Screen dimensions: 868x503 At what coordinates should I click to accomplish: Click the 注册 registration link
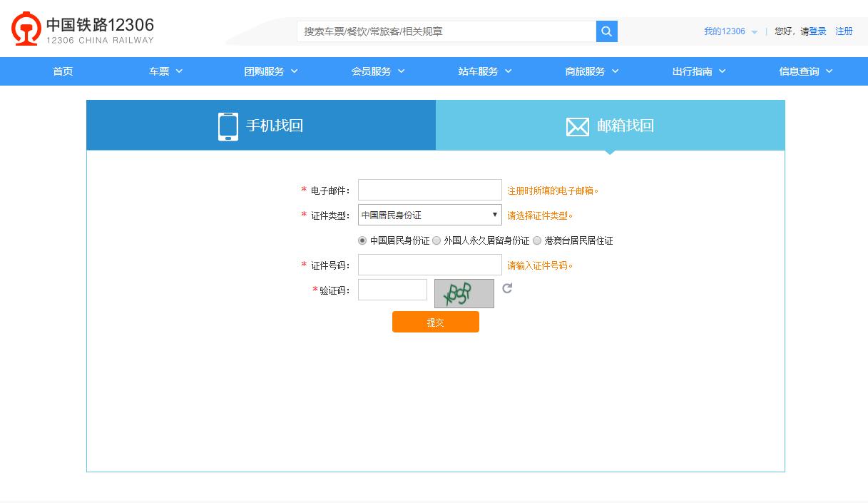point(844,31)
